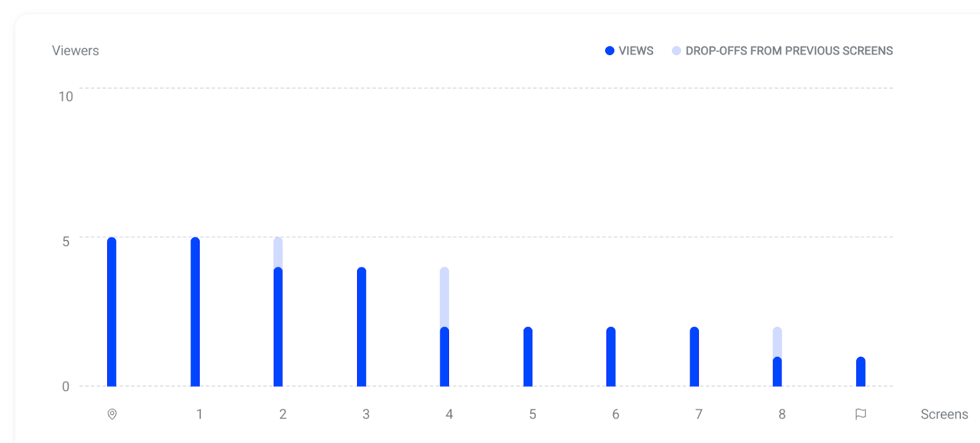The height and width of the screenshot is (443, 980).
Task: Click the finish flag icon
Action: coord(861,414)
